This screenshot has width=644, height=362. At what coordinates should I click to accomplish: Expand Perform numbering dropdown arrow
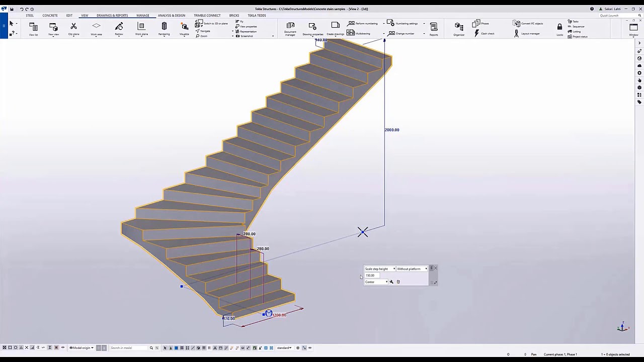coord(384,24)
